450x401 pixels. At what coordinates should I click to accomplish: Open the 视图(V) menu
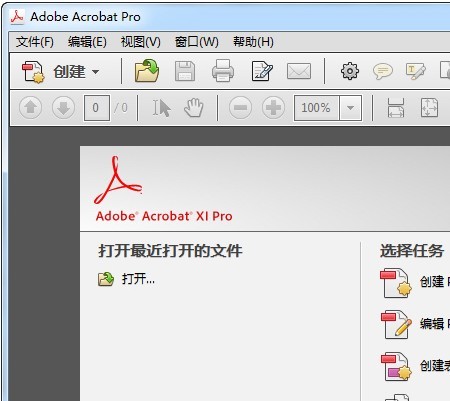(x=140, y=42)
